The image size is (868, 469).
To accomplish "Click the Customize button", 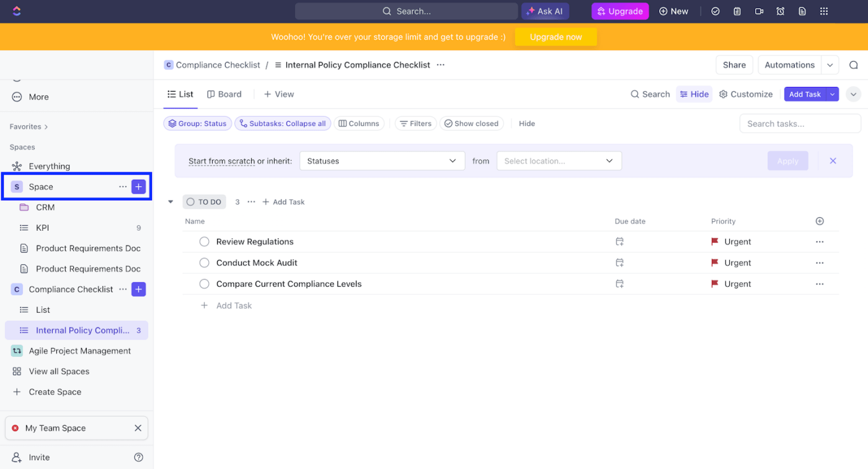I will tap(746, 94).
